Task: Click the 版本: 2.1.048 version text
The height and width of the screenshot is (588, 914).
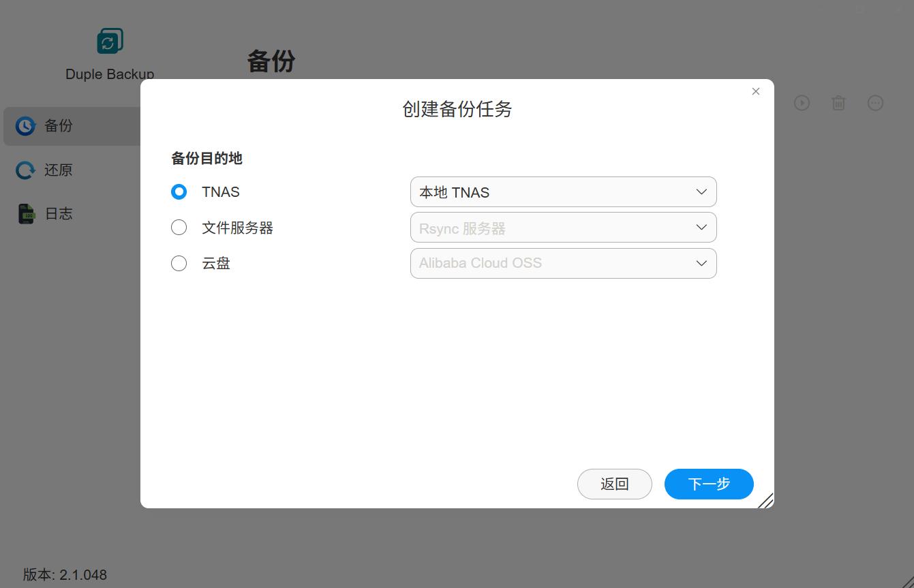Action: coord(65,574)
